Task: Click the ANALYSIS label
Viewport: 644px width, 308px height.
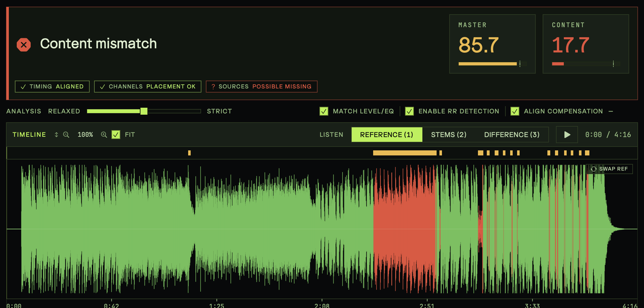Action: (24, 111)
